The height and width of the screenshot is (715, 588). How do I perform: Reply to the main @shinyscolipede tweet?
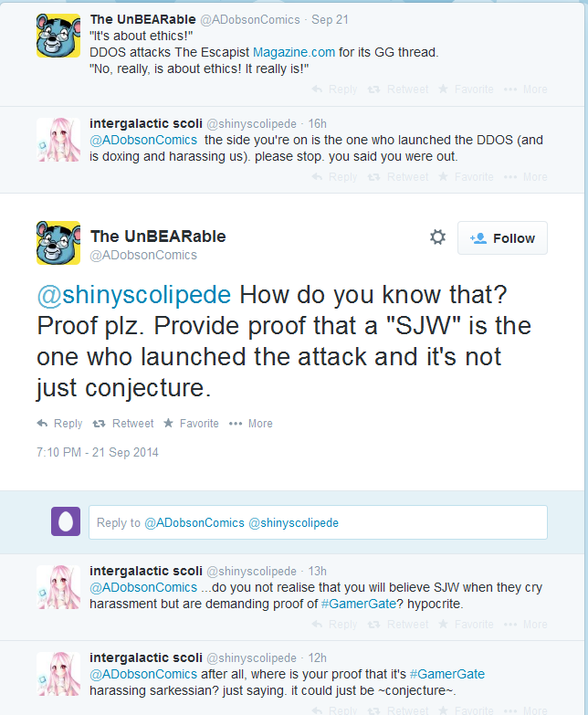59,424
